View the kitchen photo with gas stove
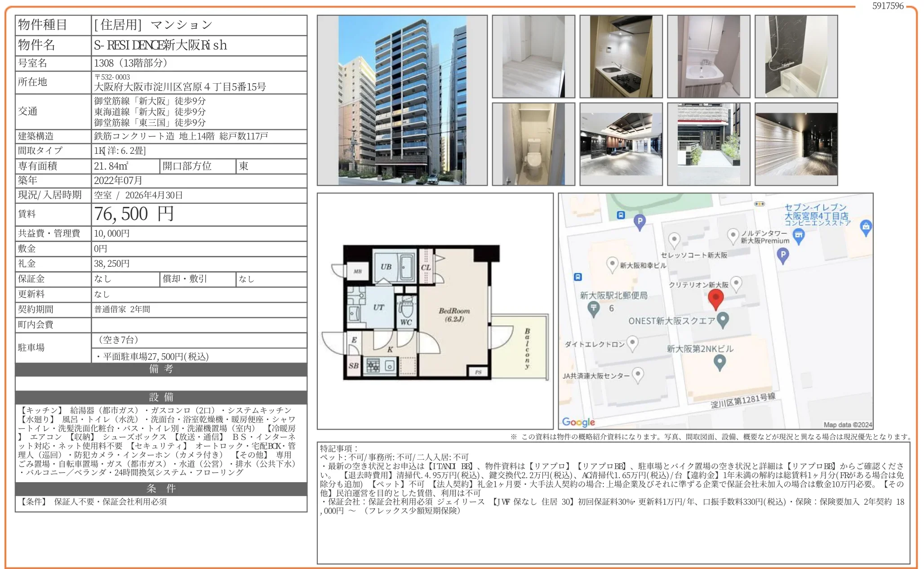This screenshot has height=569, width=924. click(x=622, y=56)
